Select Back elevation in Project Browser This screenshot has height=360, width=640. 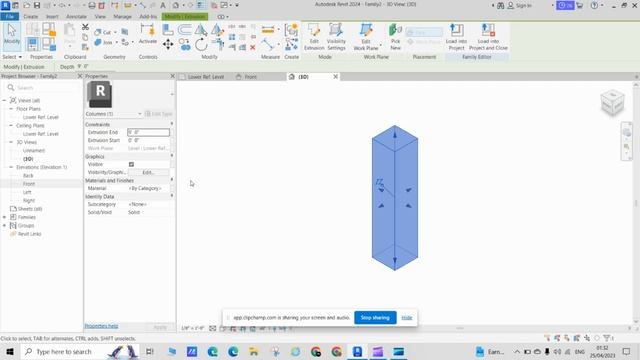click(28, 176)
